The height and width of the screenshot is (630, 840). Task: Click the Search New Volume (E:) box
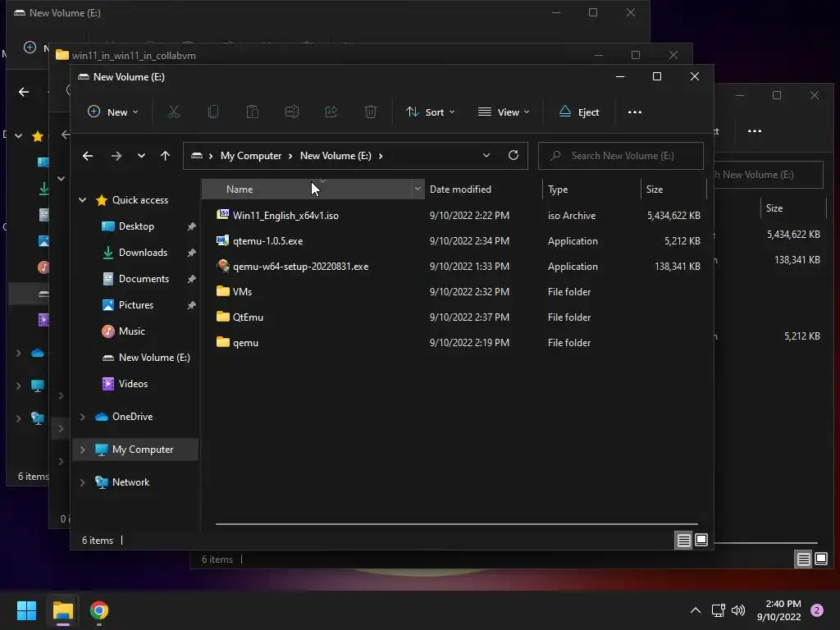click(620, 156)
